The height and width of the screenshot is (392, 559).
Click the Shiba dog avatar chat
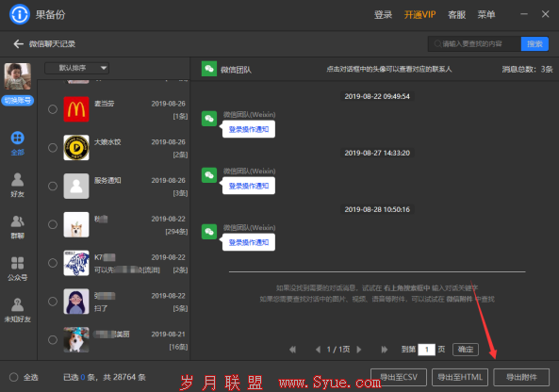coord(76,224)
